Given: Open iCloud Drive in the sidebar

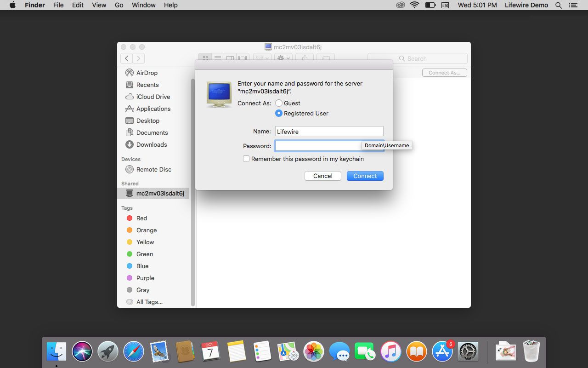Looking at the screenshot, I should (x=154, y=97).
